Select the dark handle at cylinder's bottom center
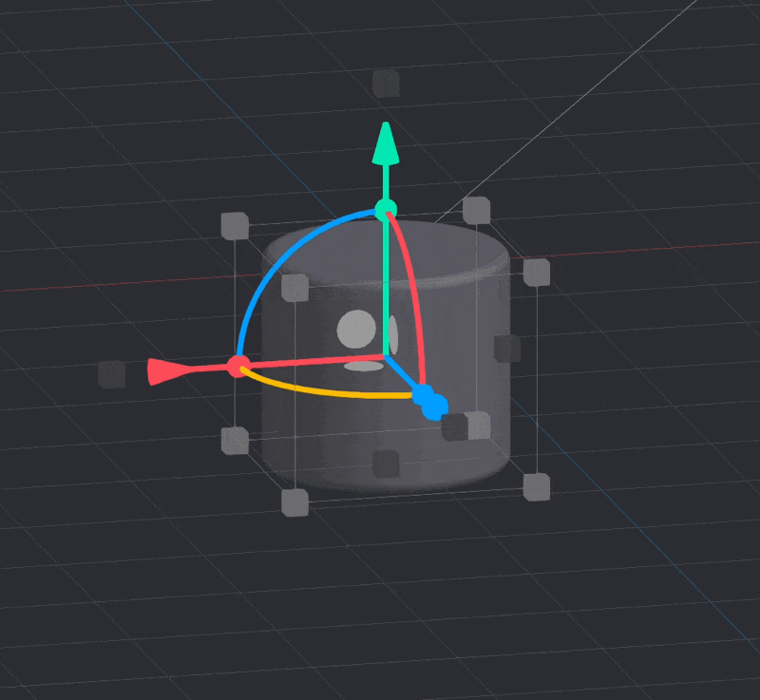760x700 pixels. click(x=386, y=464)
